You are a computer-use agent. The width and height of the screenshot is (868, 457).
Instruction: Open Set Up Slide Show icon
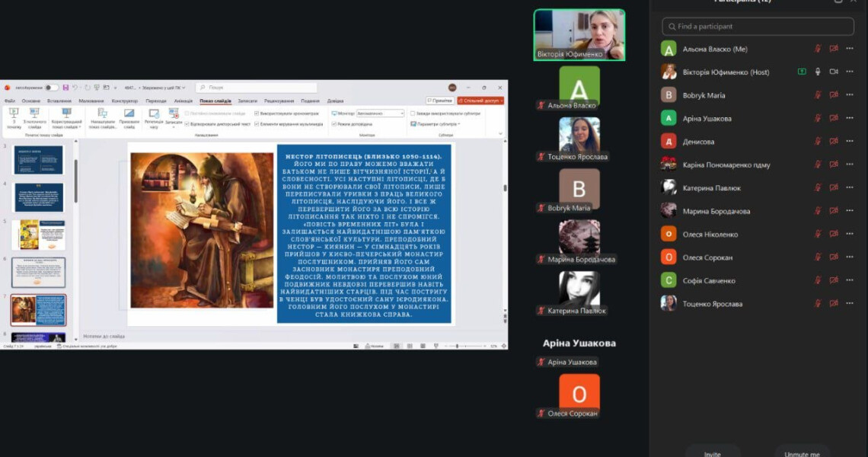click(x=103, y=114)
